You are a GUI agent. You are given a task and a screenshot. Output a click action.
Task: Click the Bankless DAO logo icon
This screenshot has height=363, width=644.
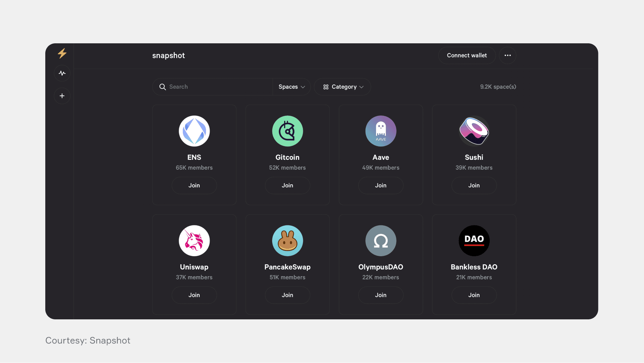[x=474, y=240]
